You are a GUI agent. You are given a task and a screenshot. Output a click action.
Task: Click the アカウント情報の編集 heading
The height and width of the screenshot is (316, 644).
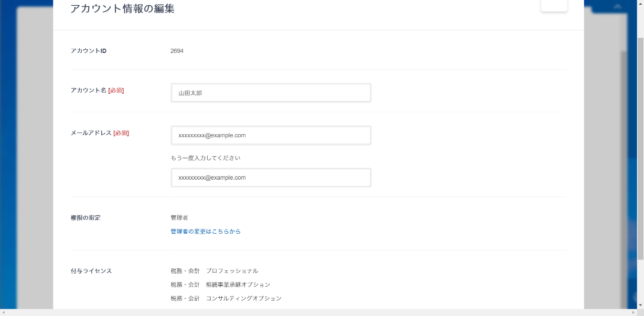123,9
